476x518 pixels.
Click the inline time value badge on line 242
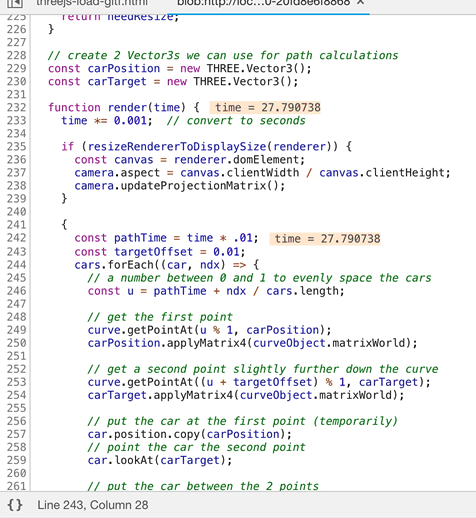click(325, 238)
